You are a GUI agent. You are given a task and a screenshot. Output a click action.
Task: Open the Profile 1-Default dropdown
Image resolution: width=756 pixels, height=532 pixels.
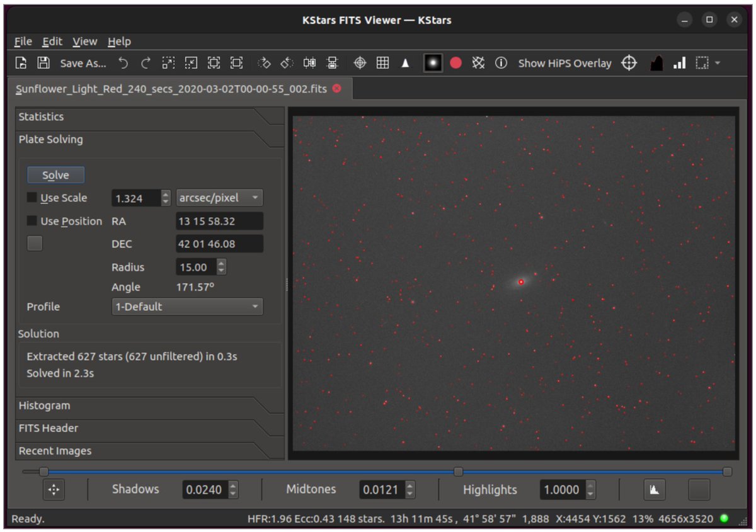coord(187,307)
